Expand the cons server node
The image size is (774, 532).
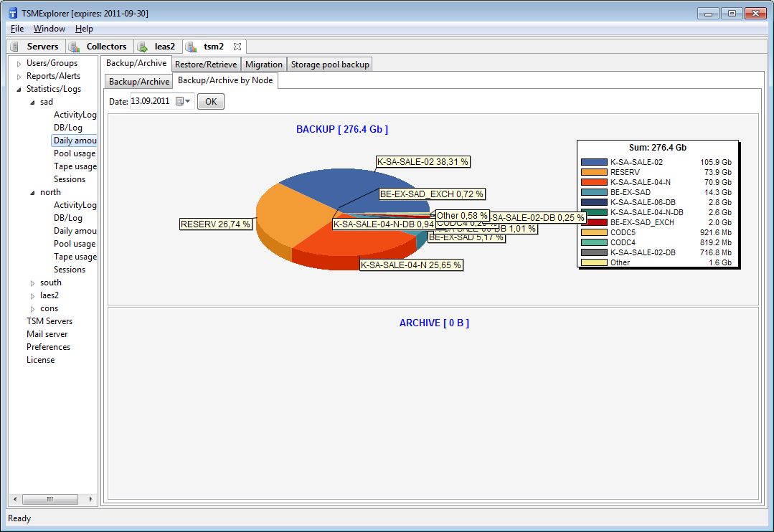[32, 309]
